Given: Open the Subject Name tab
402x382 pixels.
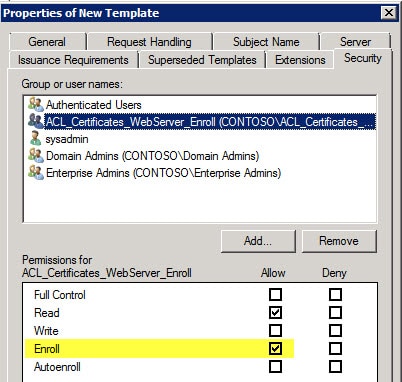Looking at the screenshot, I should (266, 42).
